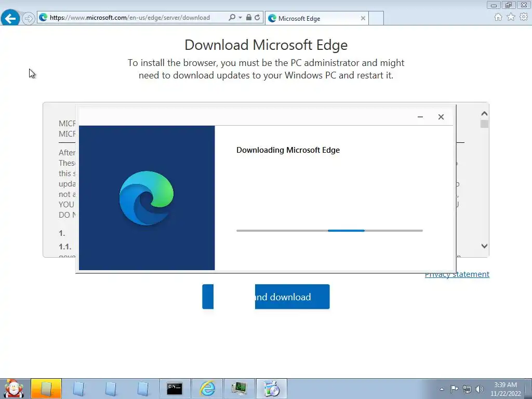The image size is (532, 399).
Task: Refresh the page with reload icon
Action: pos(257,17)
